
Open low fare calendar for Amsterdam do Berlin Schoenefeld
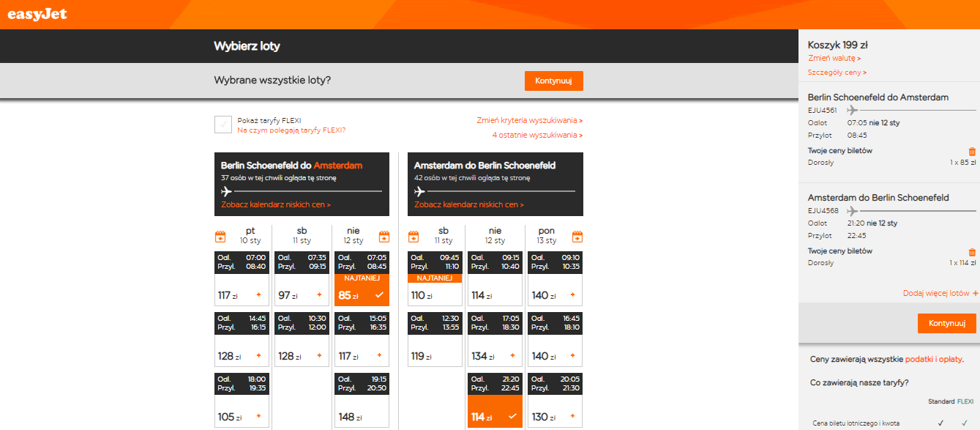469,205
